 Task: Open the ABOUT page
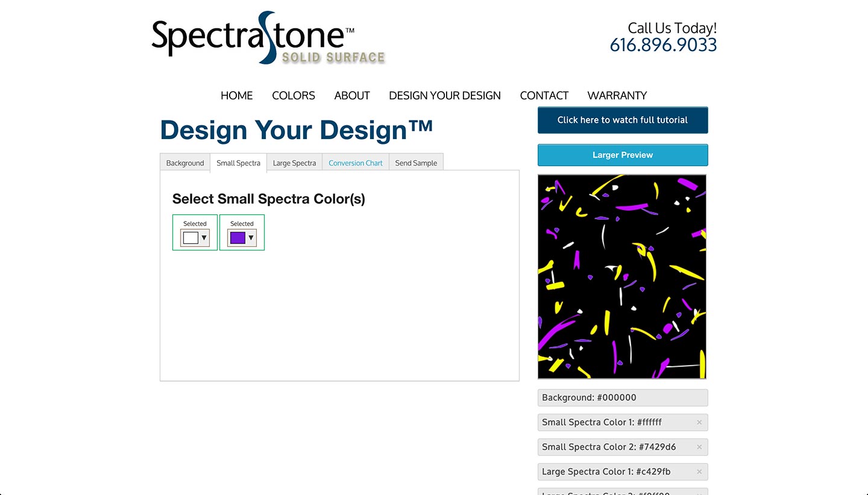pos(352,95)
